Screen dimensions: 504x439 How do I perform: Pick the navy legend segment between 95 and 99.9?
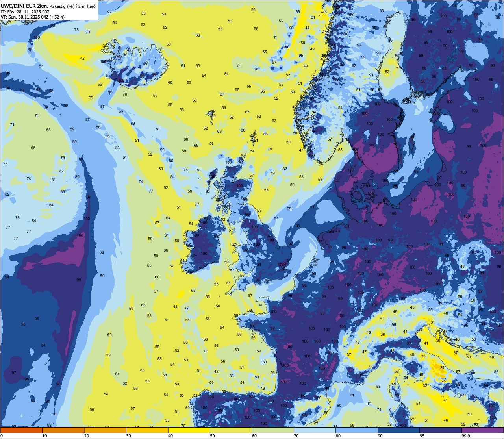click(441, 430)
